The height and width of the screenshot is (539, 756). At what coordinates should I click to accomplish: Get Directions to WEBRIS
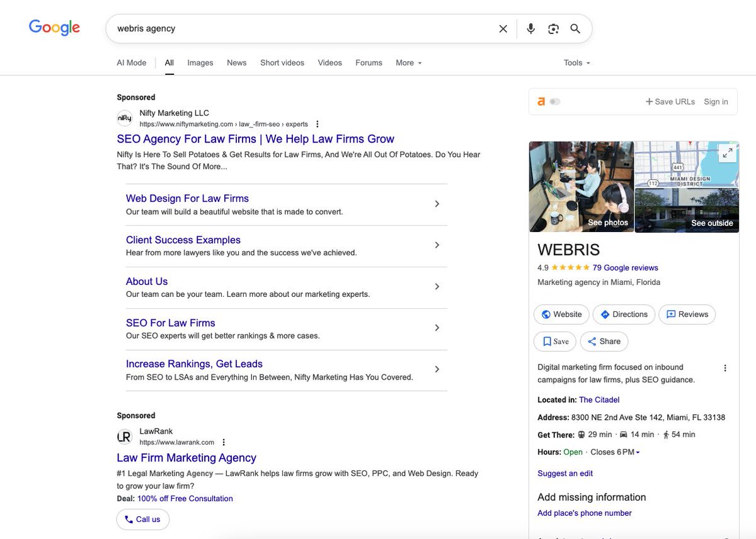click(x=624, y=315)
